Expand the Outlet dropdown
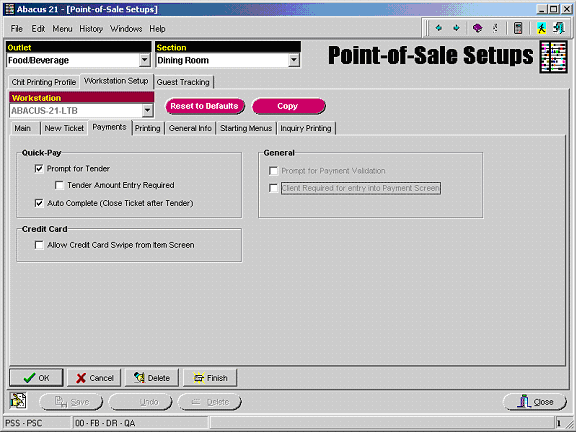576x432 pixels. [145, 60]
